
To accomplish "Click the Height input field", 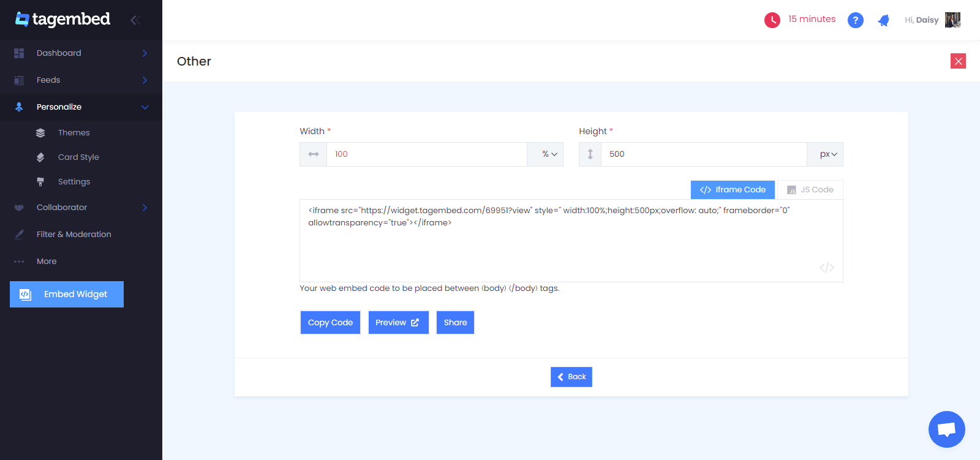I will click(x=704, y=154).
